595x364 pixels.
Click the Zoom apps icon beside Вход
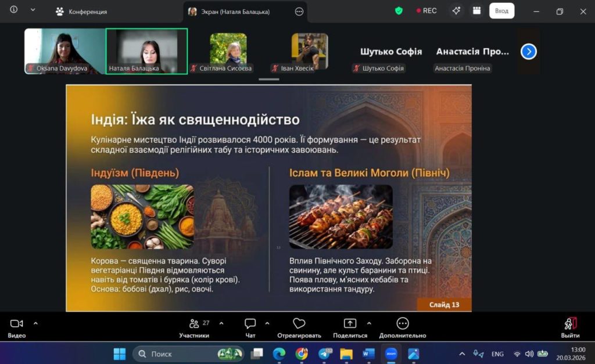click(476, 10)
